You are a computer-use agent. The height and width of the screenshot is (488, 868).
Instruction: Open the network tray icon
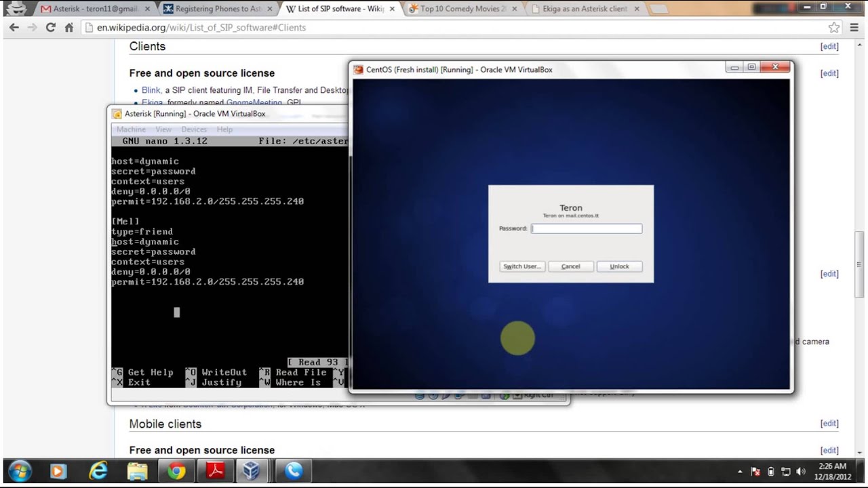(x=787, y=472)
